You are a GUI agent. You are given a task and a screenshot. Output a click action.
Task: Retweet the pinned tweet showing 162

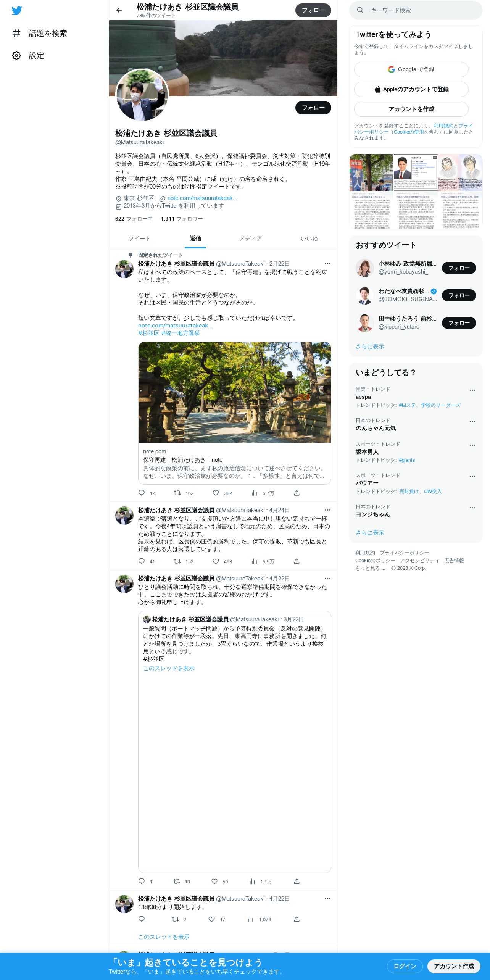click(177, 493)
